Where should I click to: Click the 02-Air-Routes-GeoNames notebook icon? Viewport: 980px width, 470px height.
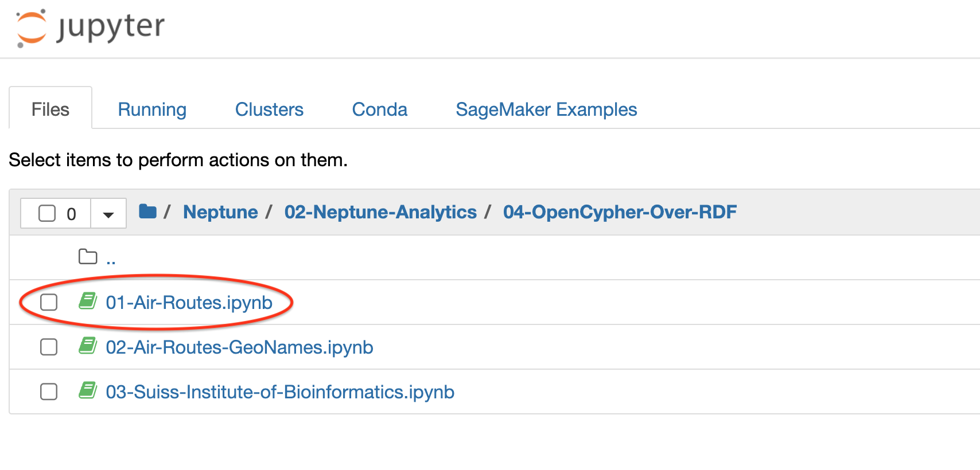(88, 346)
